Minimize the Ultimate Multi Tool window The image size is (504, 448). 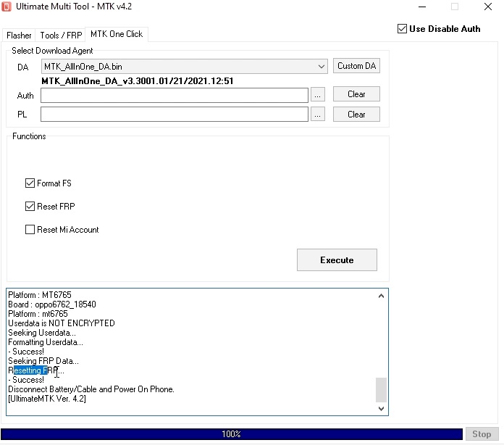[422, 7]
